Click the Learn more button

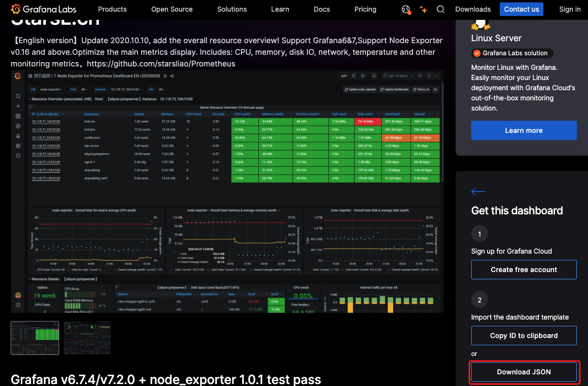(524, 130)
